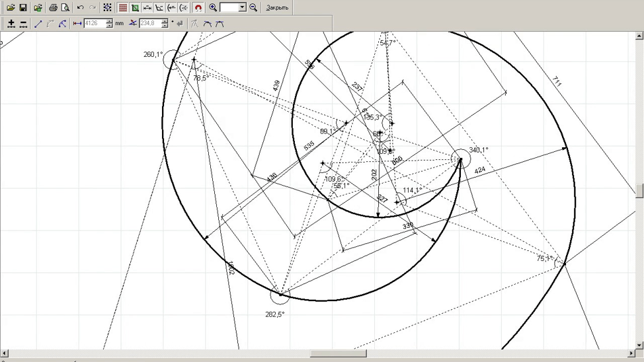Open the zoom level dropdown
The width and height of the screenshot is (644, 362).
pos(242,8)
